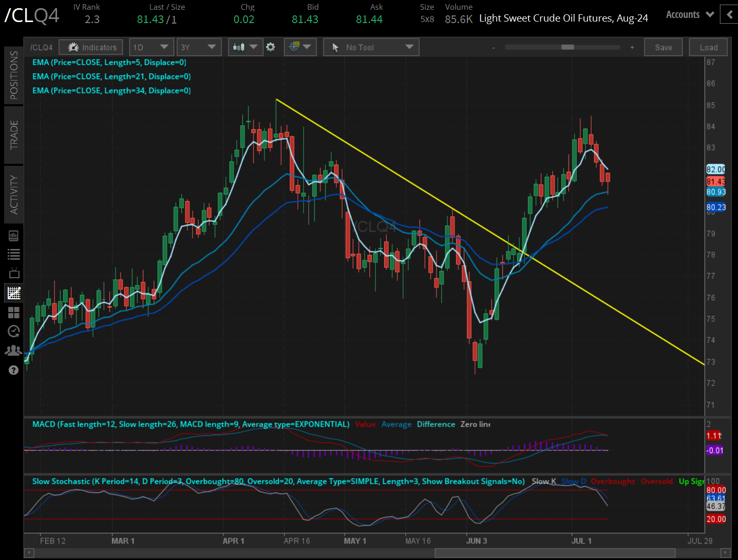
Task: Click the 81.43 last price axis label
Action: [716, 182]
